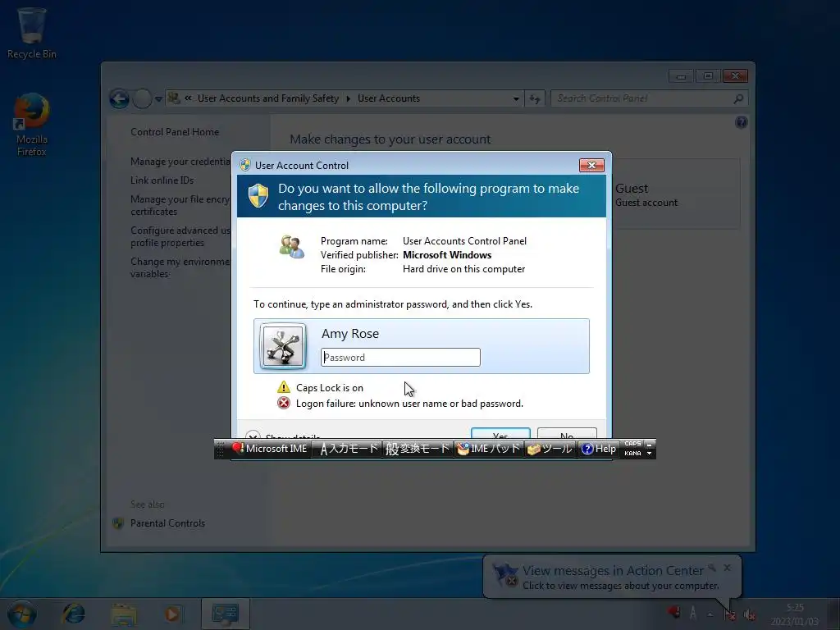Open the Action Center balloon wrench options

click(711, 568)
